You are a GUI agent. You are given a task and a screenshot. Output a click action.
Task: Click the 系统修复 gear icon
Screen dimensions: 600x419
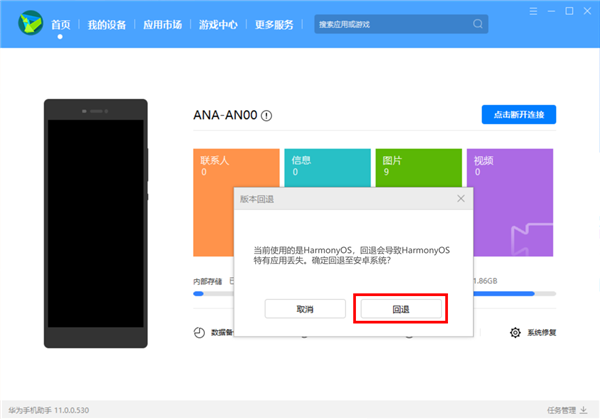pos(515,332)
